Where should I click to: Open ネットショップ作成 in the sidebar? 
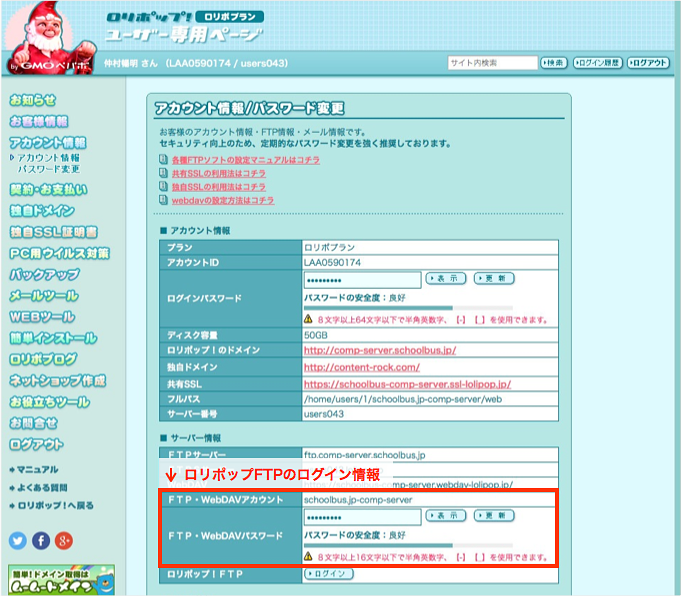[x=57, y=381]
